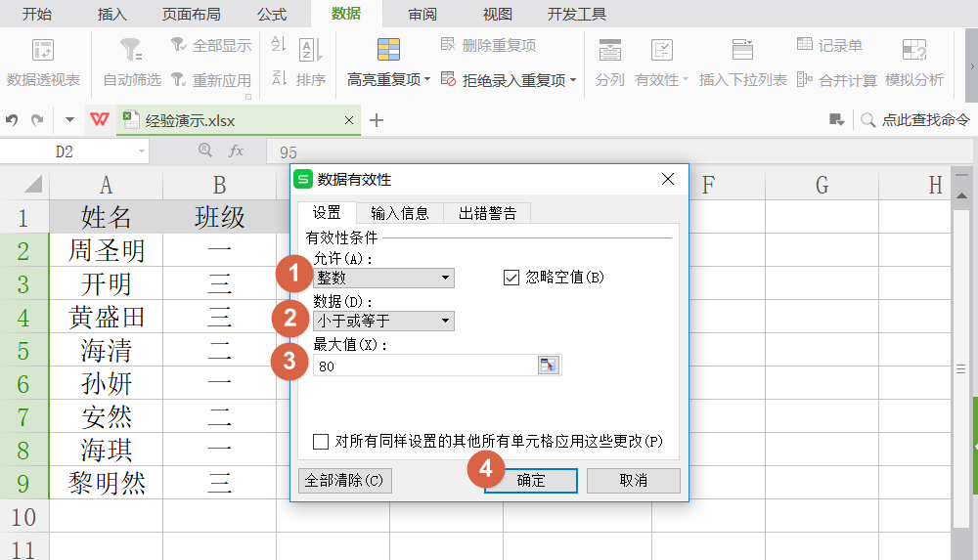Click Show All (全部显示) filter option
The height and width of the screenshot is (560, 978).
tap(211, 45)
